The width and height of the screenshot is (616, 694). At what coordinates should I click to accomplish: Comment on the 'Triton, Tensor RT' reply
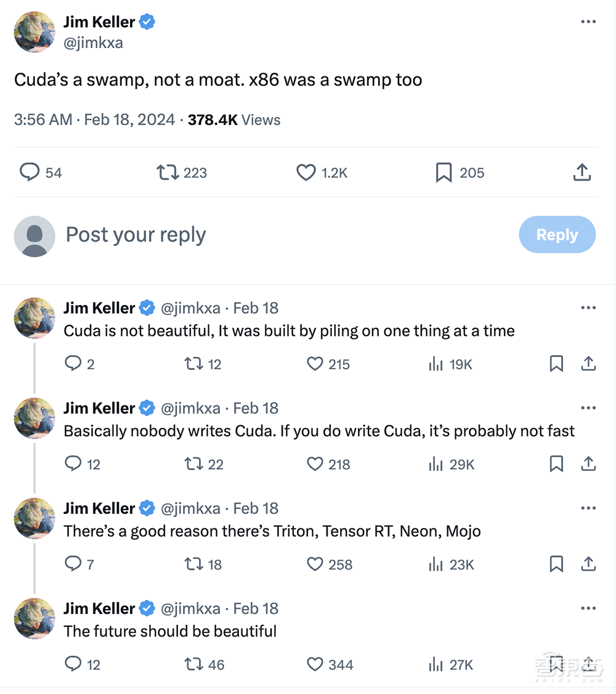pyautogui.click(x=73, y=565)
